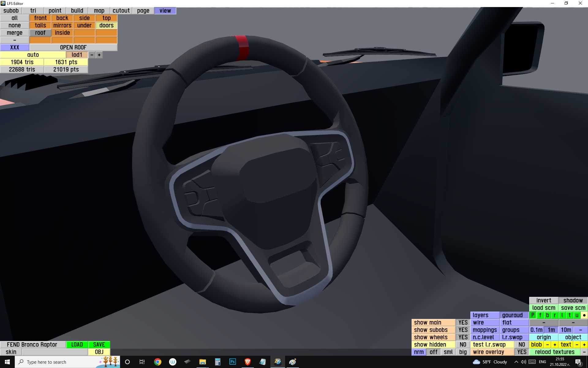This screenshot has height=368, width=588.
Task: Expand the hidden system tray icons
Action: pyautogui.click(x=516, y=362)
